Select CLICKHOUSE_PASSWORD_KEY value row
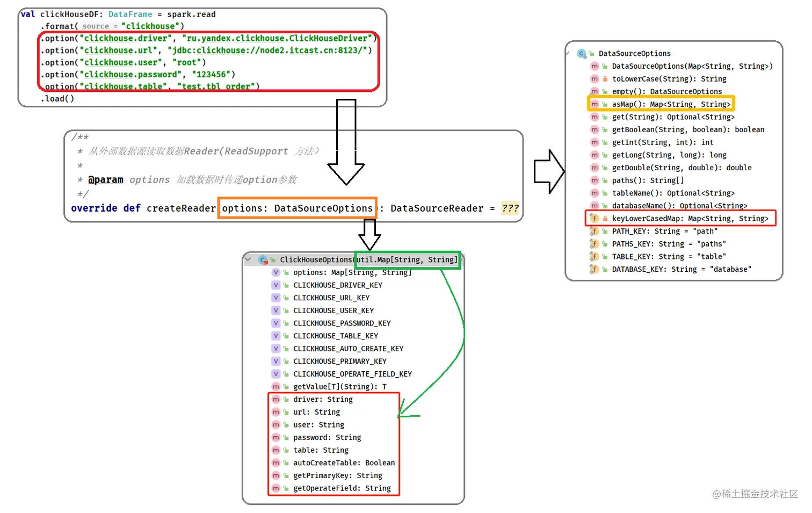 point(331,323)
